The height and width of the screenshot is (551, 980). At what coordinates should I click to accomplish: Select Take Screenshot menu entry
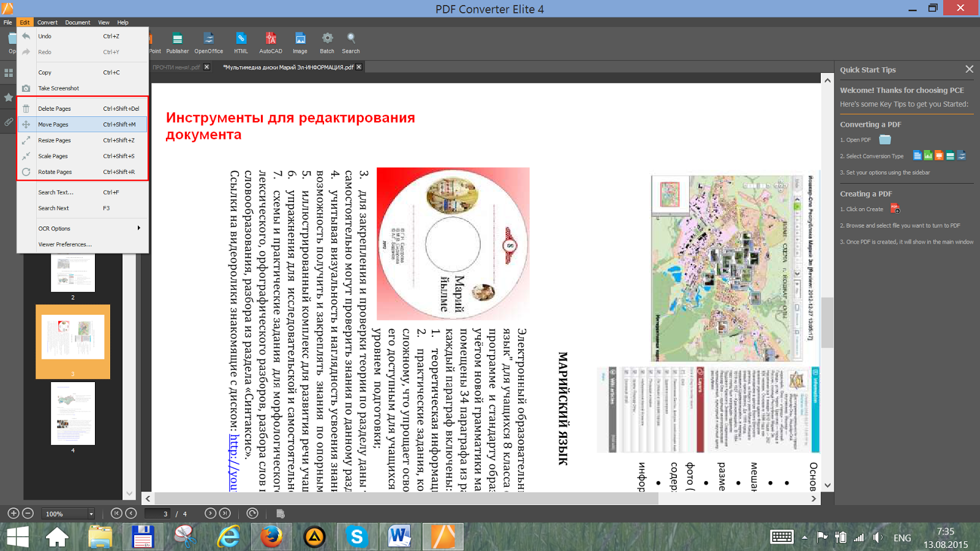click(x=83, y=88)
